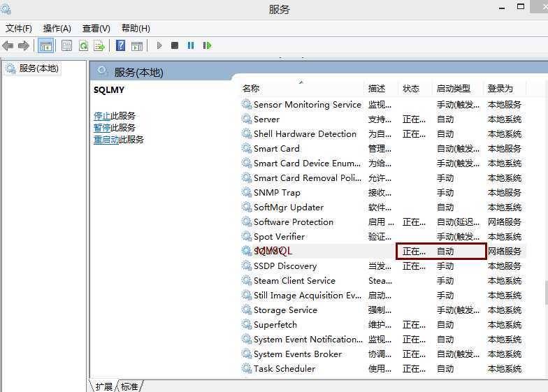Click the vertical scrollbar thumb of service list
This screenshot has width=548, height=392.
point(545,293)
